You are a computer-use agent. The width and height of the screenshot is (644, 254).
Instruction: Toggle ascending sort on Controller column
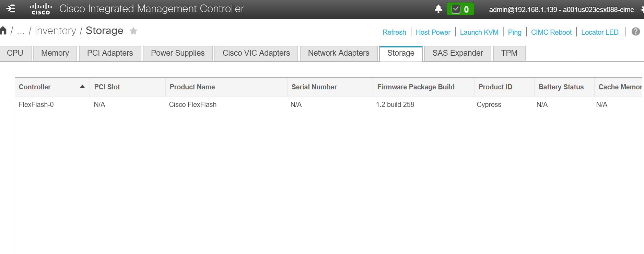pyautogui.click(x=82, y=87)
